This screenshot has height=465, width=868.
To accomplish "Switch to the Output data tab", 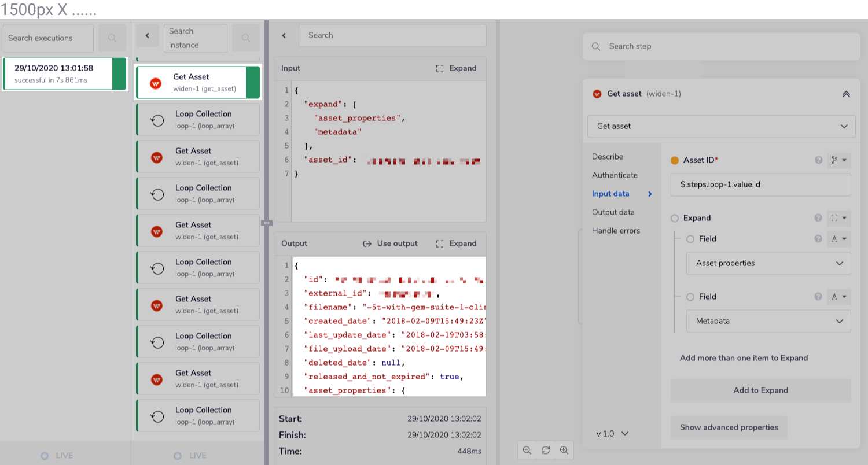I will [x=613, y=212].
